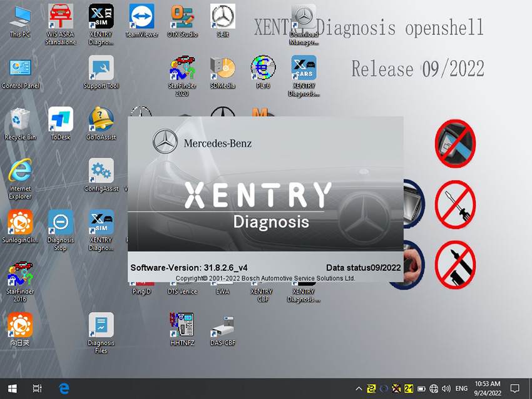Open the ConfigAssist shortcut
532x399 pixels.
(101, 175)
